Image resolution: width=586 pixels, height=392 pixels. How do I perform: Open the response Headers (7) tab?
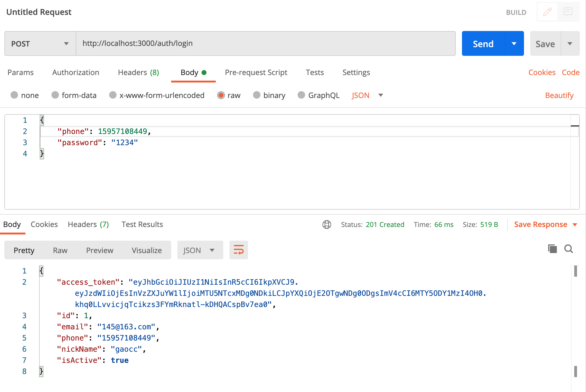point(88,224)
